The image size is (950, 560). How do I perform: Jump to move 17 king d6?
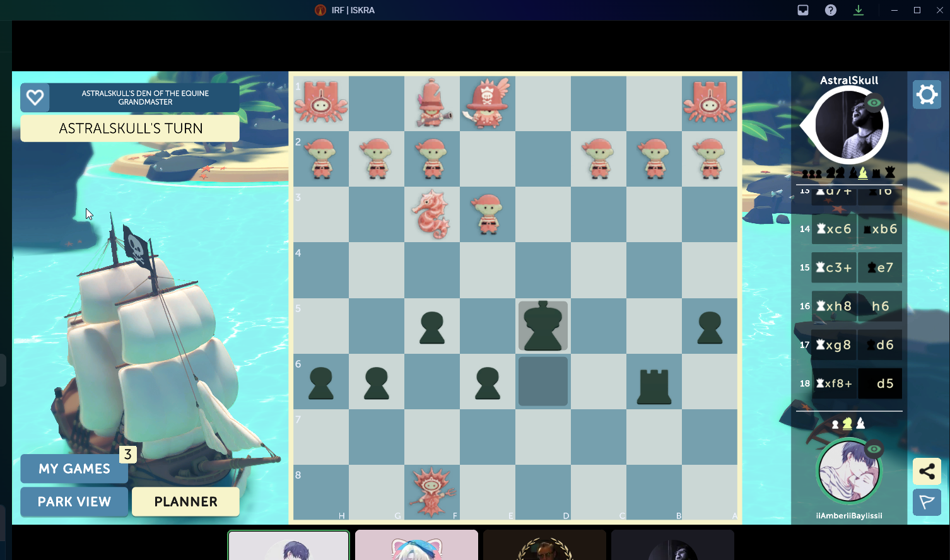click(880, 345)
